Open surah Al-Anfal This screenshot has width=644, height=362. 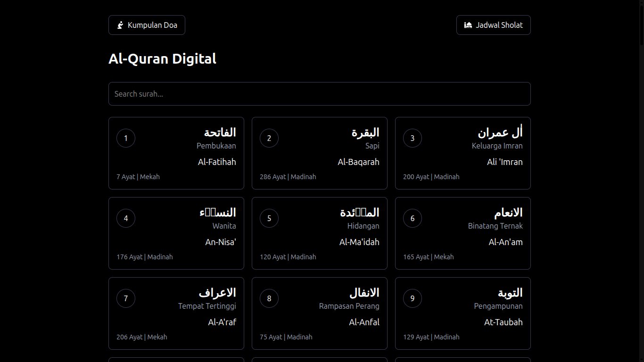(x=319, y=313)
